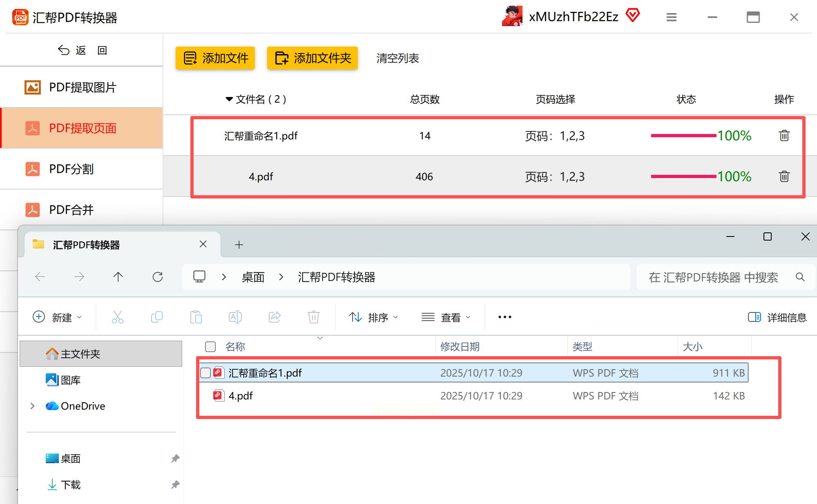
Task: Go up one folder level in Explorer
Action: pyautogui.click(x=118, y=277)
